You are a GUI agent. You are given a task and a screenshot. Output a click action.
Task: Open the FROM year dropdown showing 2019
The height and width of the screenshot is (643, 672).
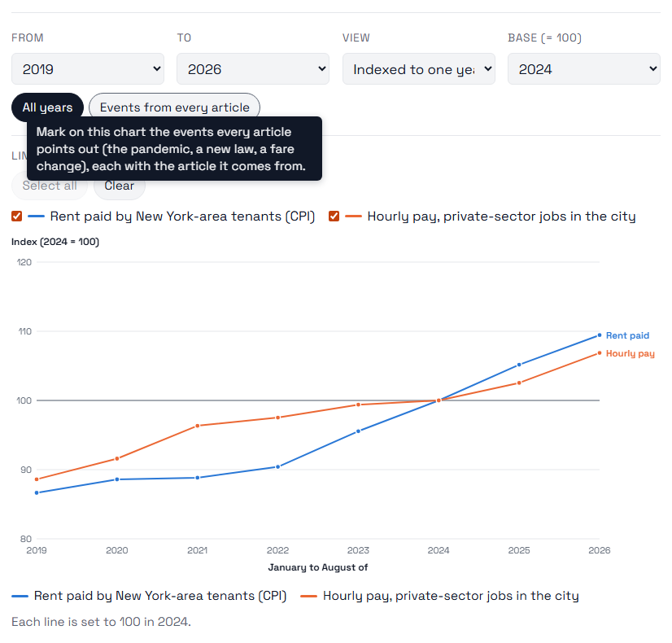[x=87, y=69]
